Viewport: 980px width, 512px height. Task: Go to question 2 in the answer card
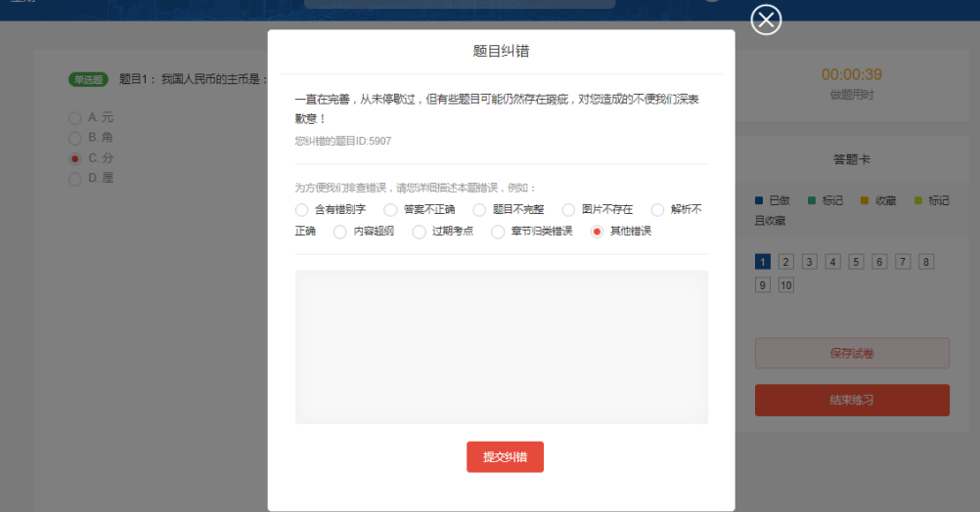click(786, 262)
